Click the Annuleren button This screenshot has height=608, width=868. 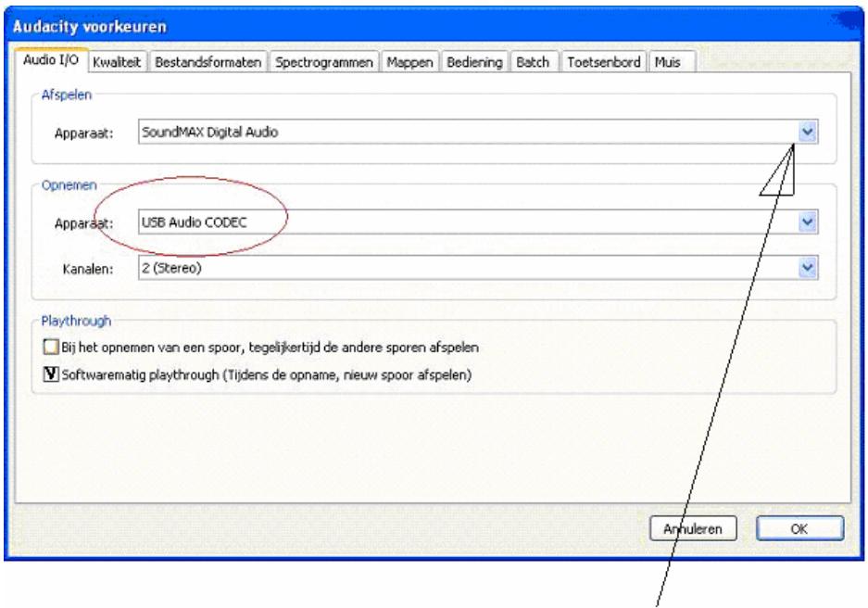tap(693, 529)
